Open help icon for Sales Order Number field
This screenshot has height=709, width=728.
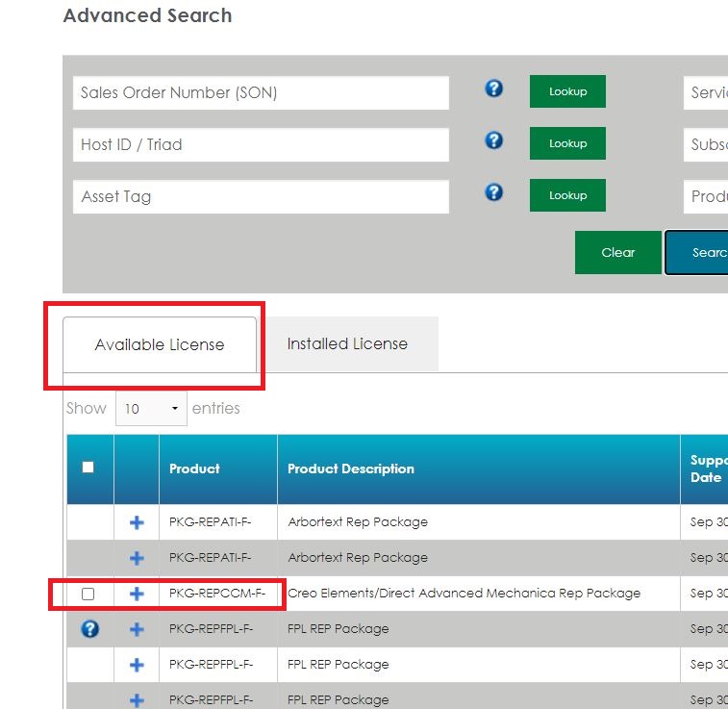coord(493,89)
